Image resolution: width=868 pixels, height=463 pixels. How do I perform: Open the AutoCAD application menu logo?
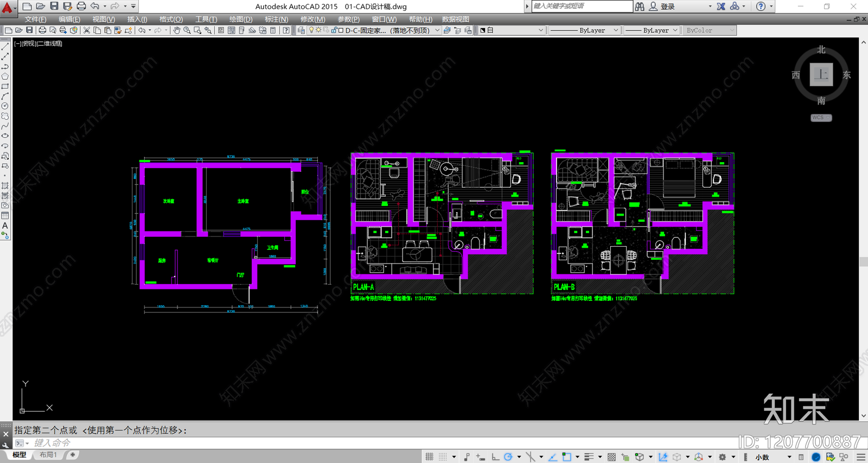click(8, 7)
